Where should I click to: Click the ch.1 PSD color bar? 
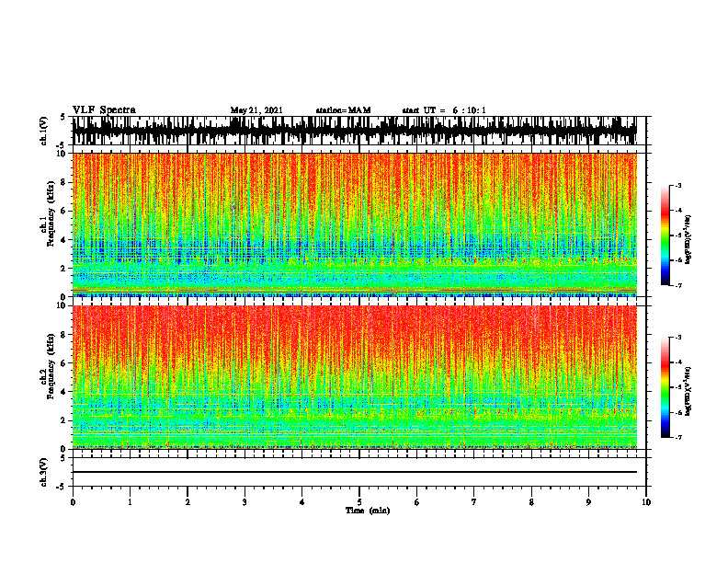[x=665, y=236]
